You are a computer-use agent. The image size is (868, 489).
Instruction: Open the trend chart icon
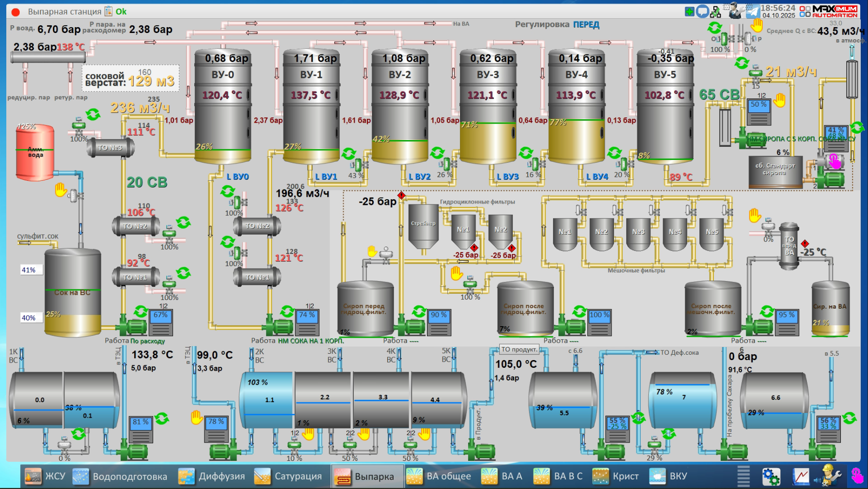(x=801, y=476)
